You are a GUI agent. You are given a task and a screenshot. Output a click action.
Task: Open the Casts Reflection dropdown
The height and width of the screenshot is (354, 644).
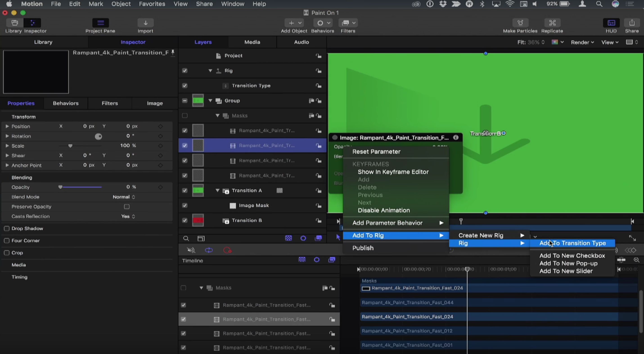pyautogui.click(x=128, y=217)
